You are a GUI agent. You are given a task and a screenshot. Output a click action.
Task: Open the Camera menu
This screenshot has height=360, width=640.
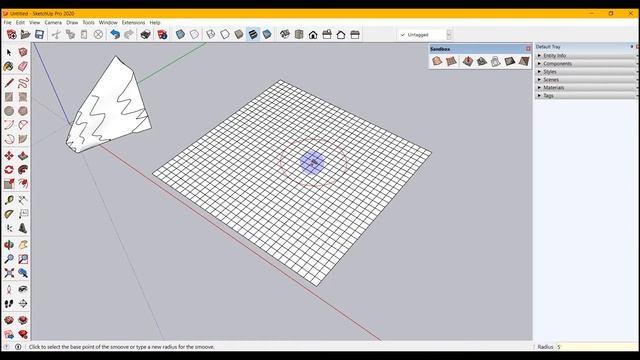pos(53,22)
